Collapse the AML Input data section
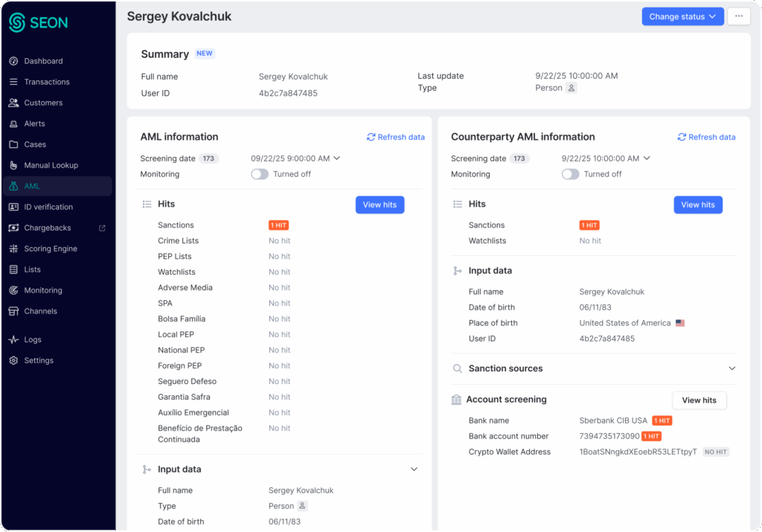The width and height of the screenshot is (762, 532). (414, 469)
